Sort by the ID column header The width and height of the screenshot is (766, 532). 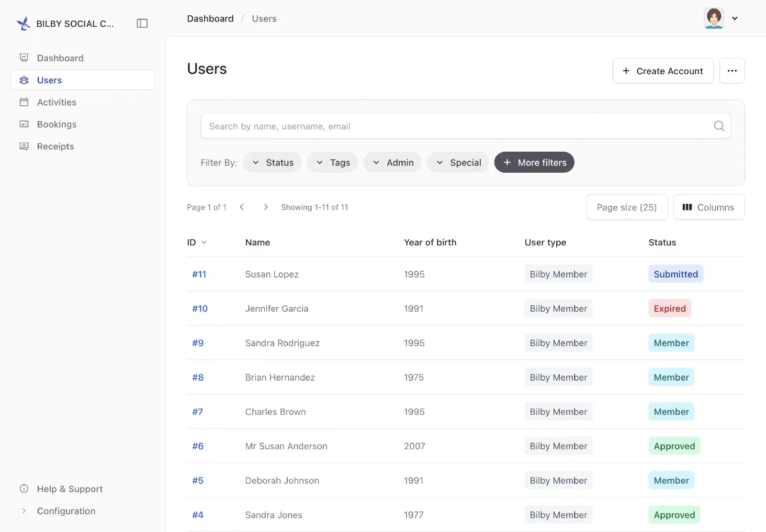click(x=197, y=242)
